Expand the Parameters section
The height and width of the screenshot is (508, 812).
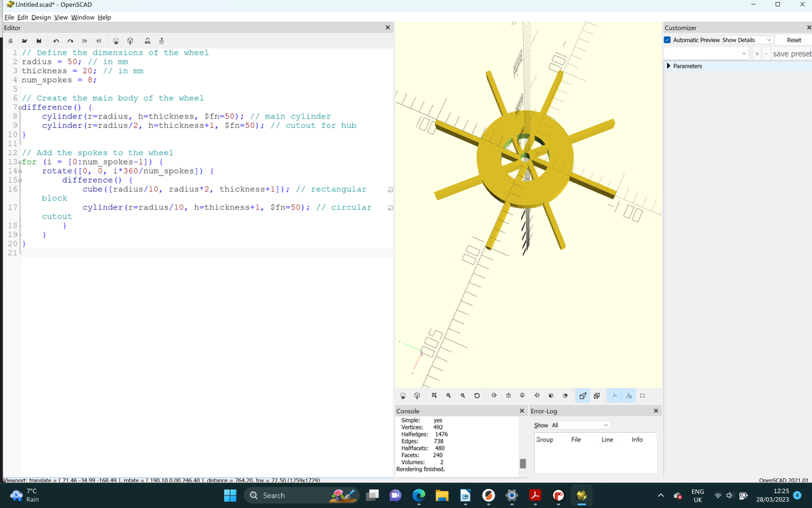(669, 66)
